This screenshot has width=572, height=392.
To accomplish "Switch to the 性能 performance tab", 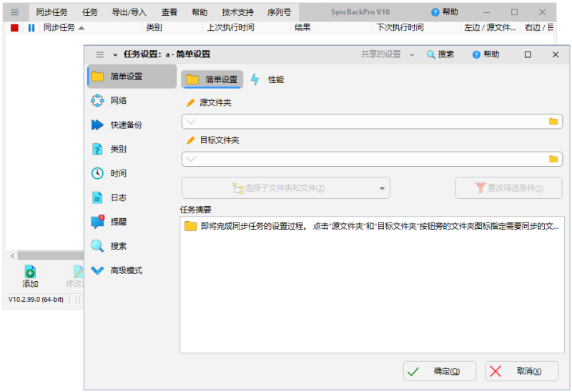I will pos(267,79).
